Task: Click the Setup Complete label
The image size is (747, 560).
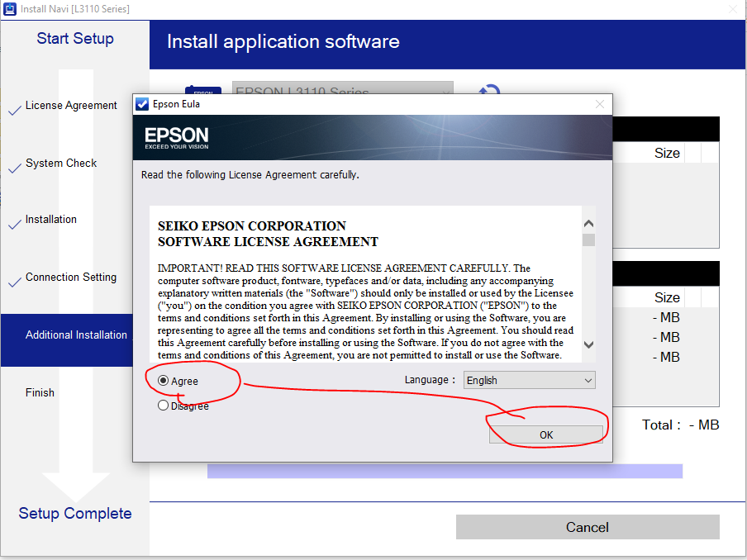Action: click(x=75, y=514)
